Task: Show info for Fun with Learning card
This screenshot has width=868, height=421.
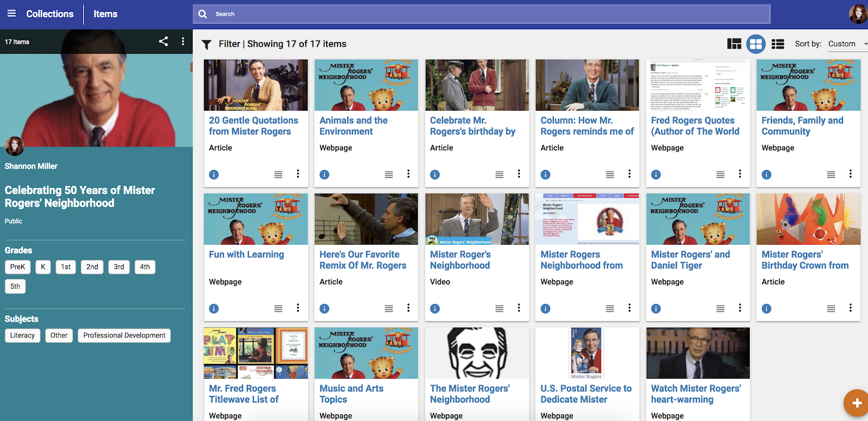Action: click(x=214, y=309)
